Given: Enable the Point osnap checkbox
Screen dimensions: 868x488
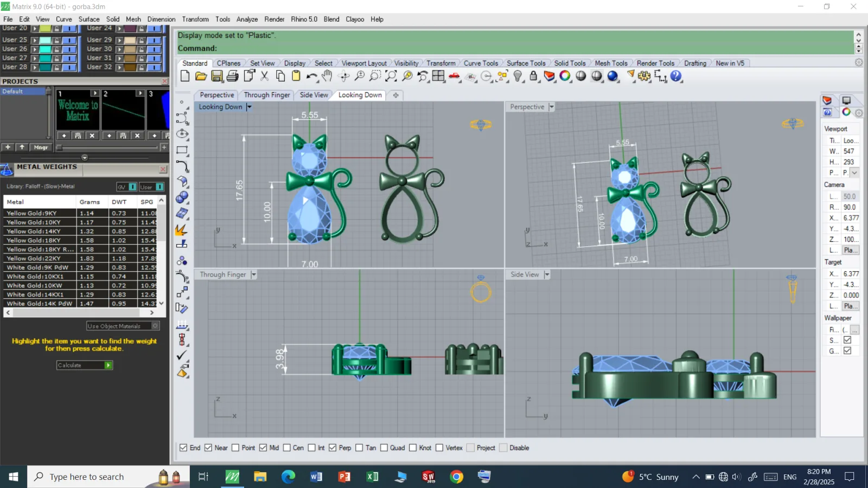Looking at the screenshot, I should point(235,448).
